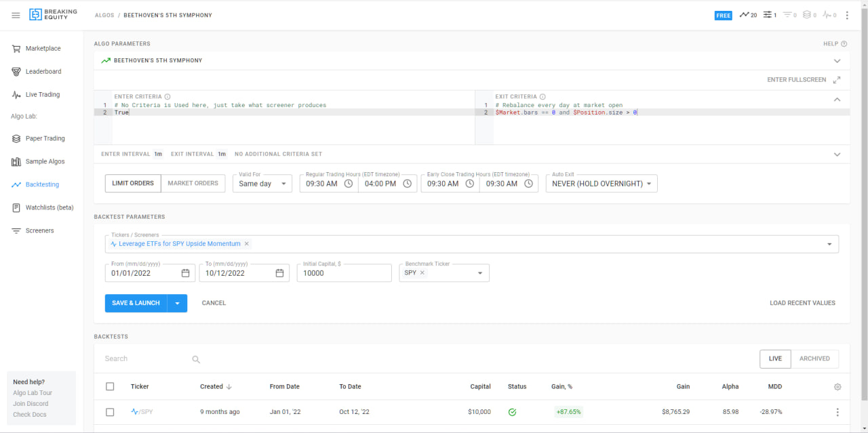
Task: Switch order type to Market Orders
Action: (x=193, y=184)
